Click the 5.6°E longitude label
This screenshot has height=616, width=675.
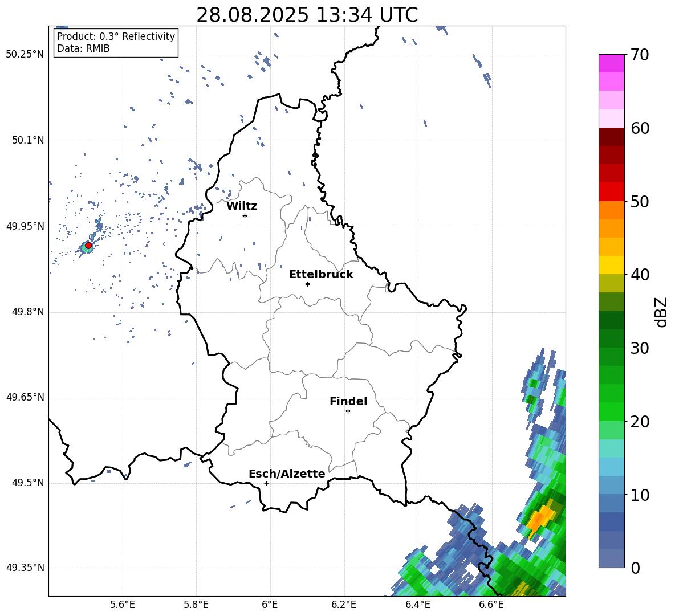tap(123, 605)
